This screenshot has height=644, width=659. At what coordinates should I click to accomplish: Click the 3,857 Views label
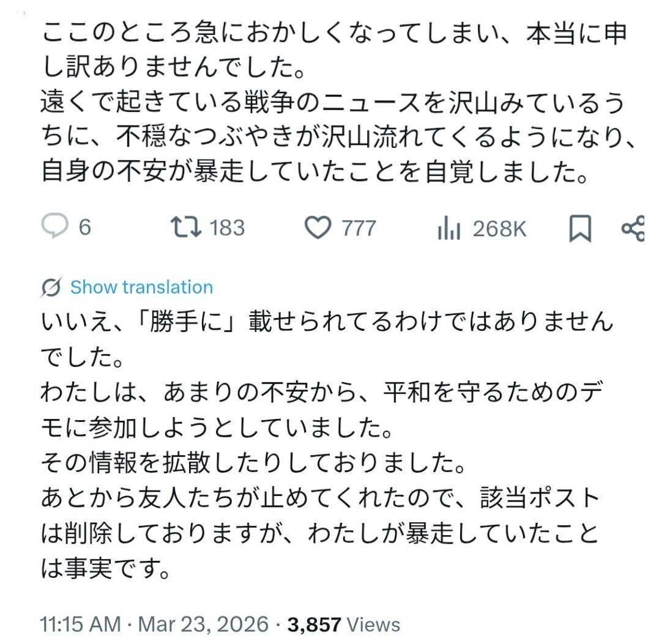[x=344, y=624]
